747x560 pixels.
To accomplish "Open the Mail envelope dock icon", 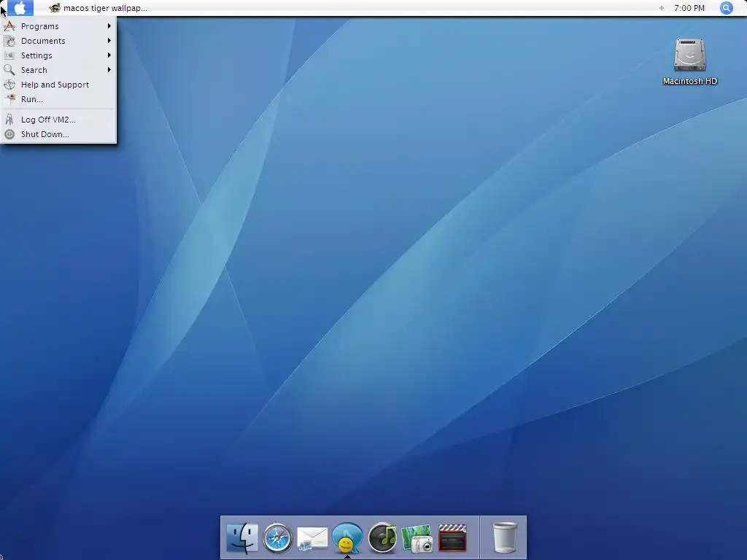I will (x=312, y=538).
